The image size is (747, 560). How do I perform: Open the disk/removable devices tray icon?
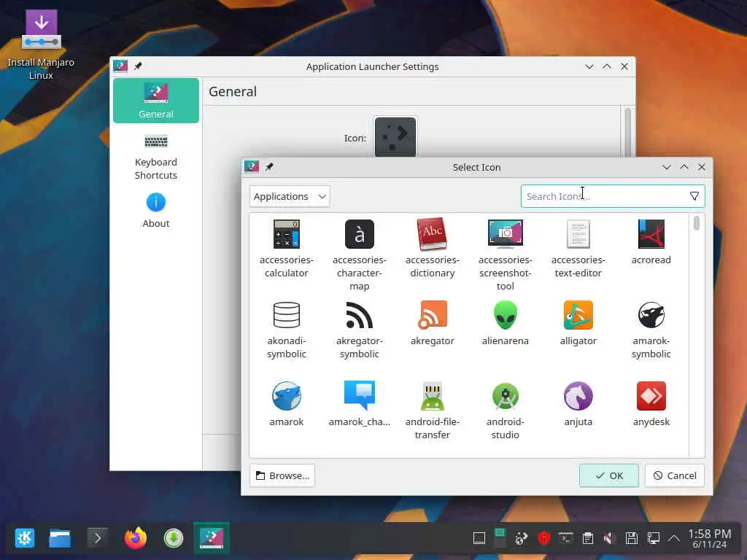pyautogui.click(x=631, y=538)
